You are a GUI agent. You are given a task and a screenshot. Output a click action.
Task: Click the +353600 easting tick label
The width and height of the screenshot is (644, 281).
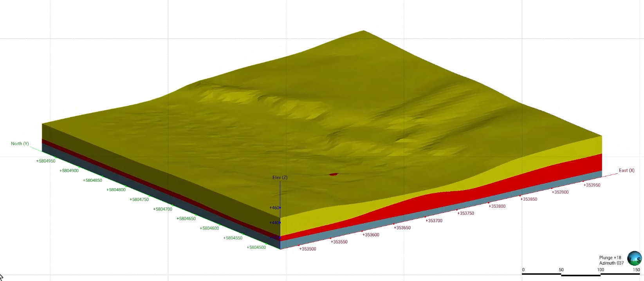(x=371, y=235)
